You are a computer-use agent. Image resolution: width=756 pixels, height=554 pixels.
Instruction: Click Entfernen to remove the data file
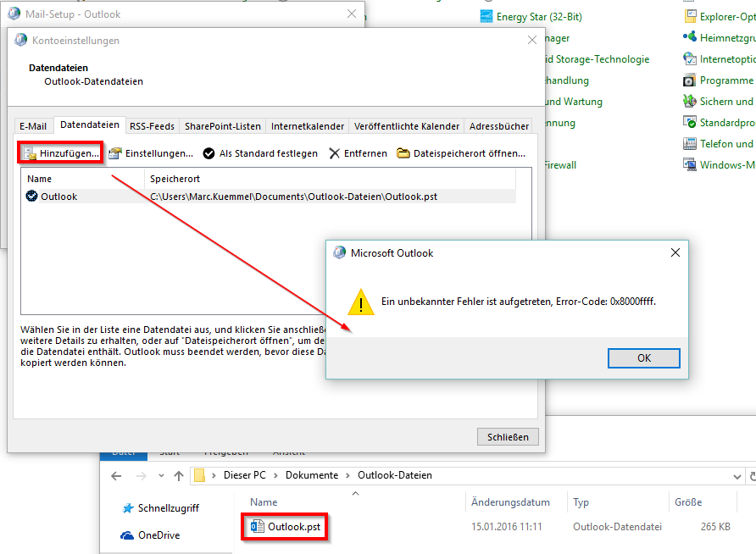(x=359, y=153)
